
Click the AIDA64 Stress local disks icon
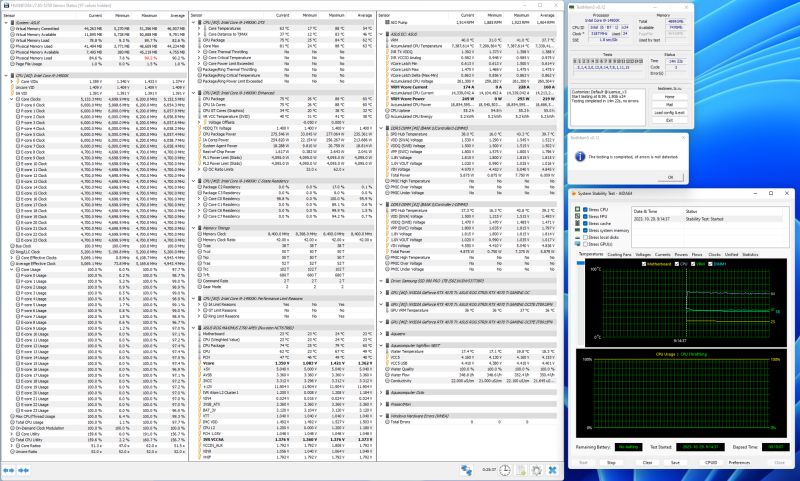coord(578,237)
